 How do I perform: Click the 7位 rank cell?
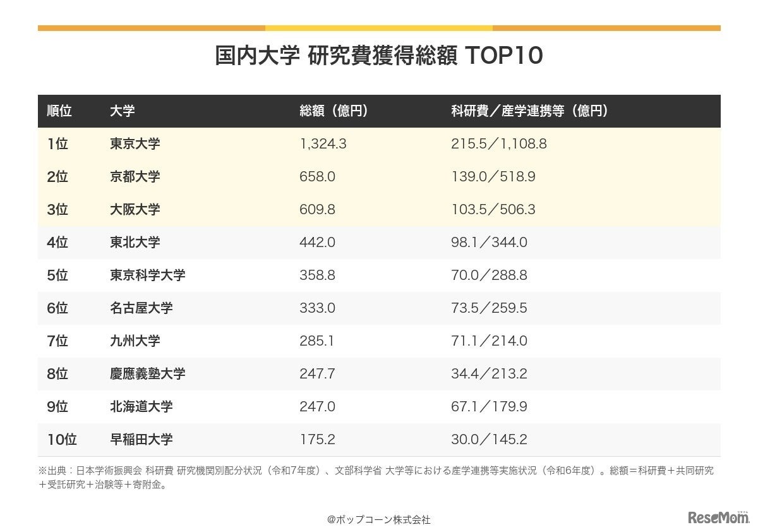coord(57,341)
